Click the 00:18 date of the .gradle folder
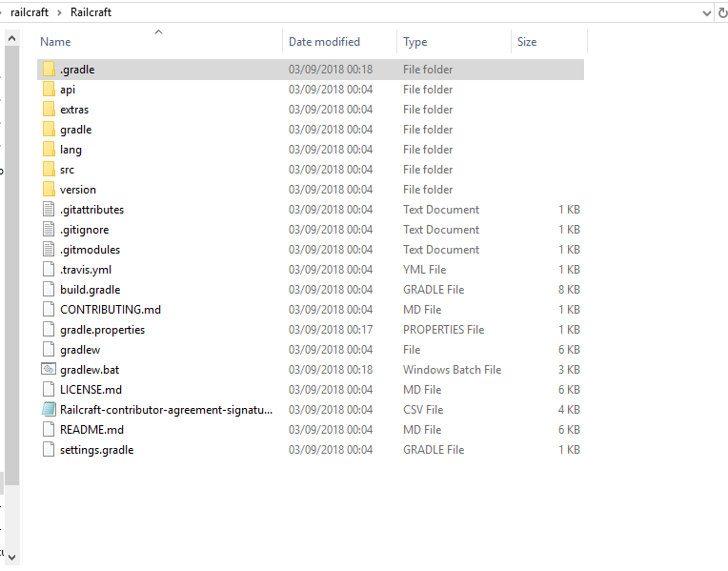 point(331,70)
